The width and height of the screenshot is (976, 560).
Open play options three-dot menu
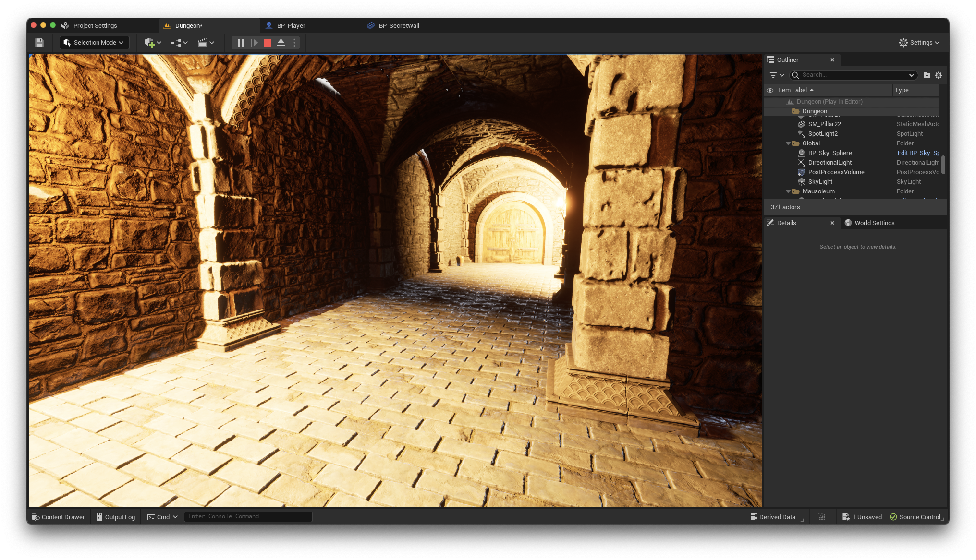click(x=294, y=43)
